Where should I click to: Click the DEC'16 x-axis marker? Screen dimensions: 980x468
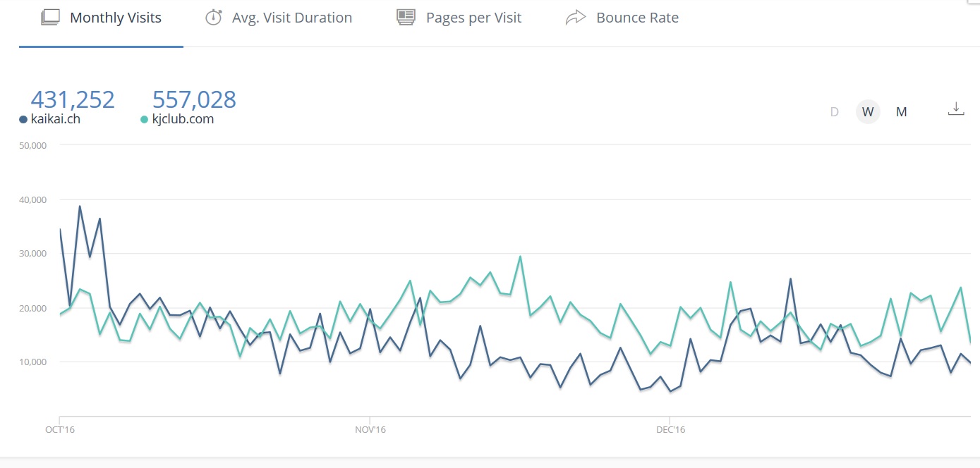[670, 429]
